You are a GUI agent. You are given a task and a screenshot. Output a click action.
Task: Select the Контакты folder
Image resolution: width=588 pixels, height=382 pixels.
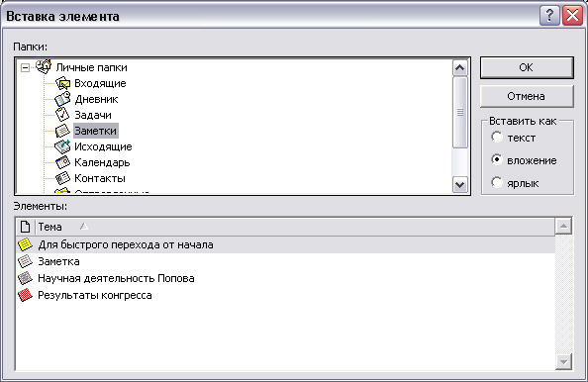(100, 178)
